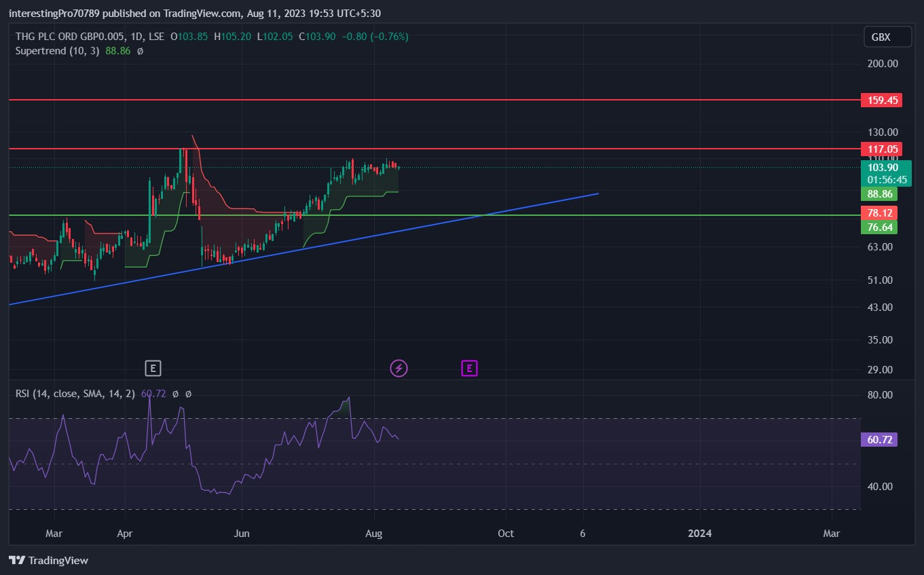The width and height of the screenshot is (924, 575).
Task: Click the TradingView logo
Action: pyautogui.click(x=48, y=560)
